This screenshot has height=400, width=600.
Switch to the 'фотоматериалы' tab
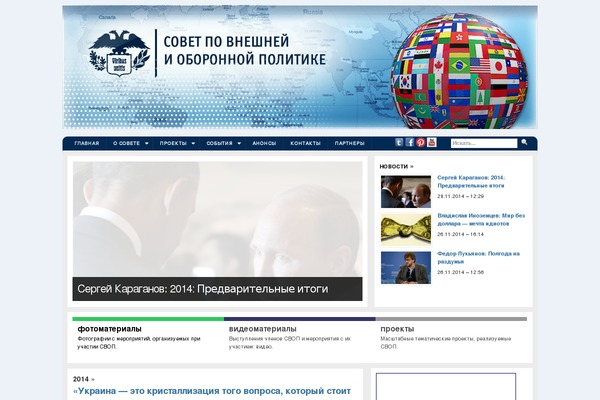[x=109, y=329]
